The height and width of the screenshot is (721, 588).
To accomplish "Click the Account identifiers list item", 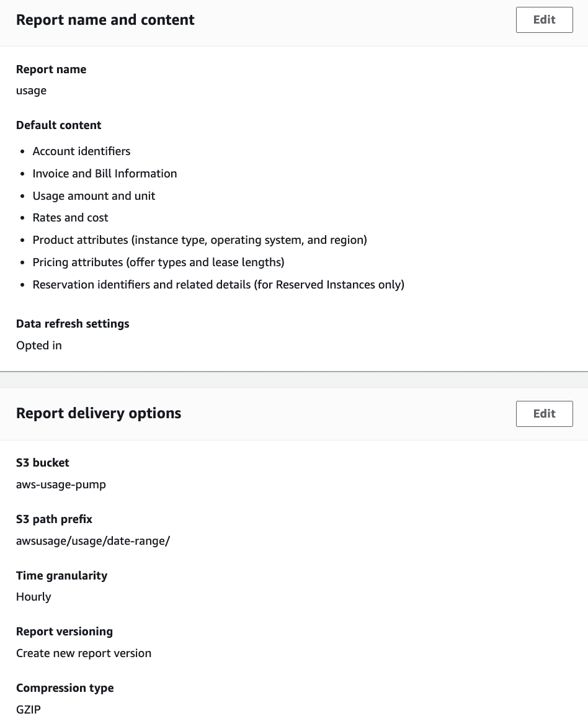I will pyautogui.click(x=81, y=151).
